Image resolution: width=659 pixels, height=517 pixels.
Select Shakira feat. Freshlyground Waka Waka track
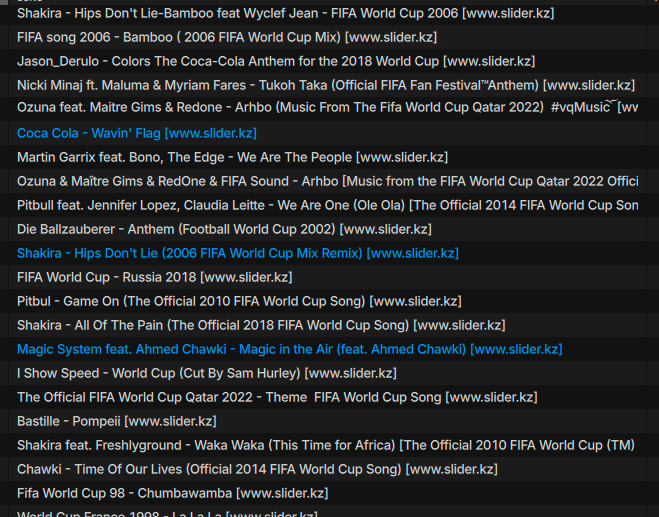(x=326, y=445)
